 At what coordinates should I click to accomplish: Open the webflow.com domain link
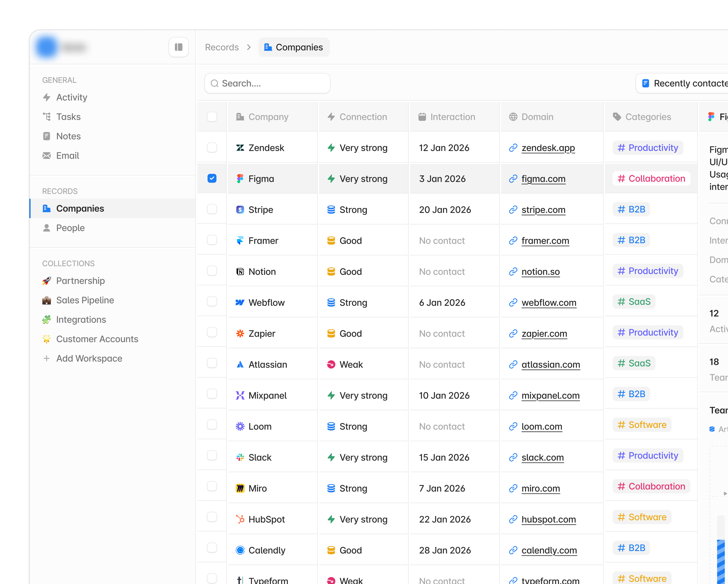(549, 303)
